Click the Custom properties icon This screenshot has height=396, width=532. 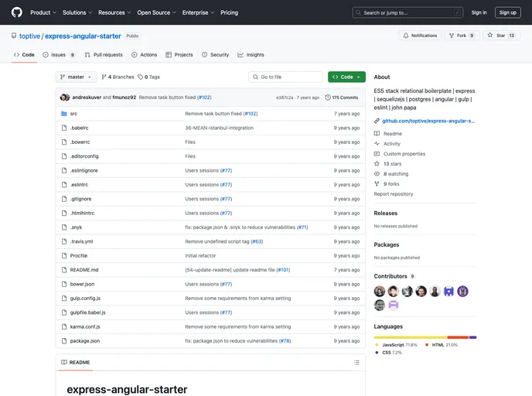tap(377, 154)
